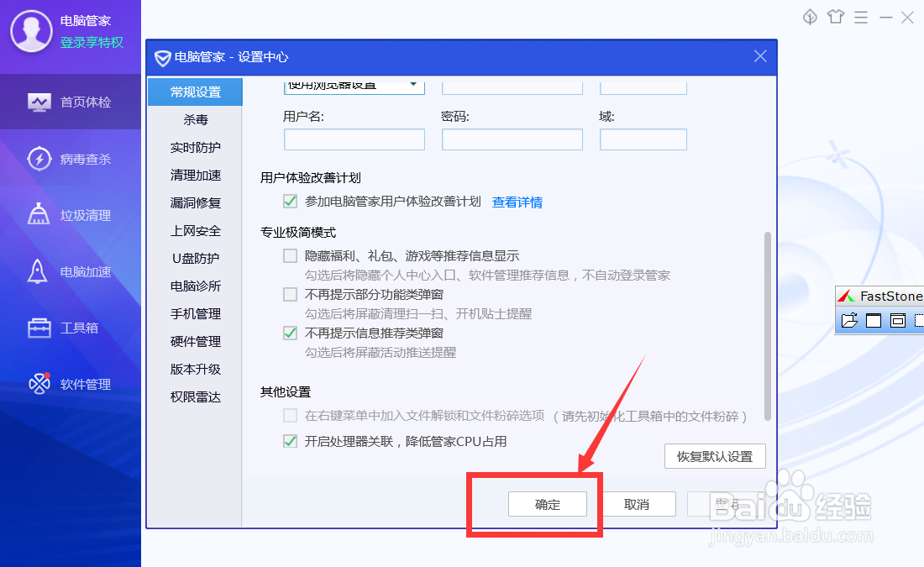The width and height of the screenshot is (924, 567).
Task: Click the settings panel vertical scrollbar
Action: (767, 326)
